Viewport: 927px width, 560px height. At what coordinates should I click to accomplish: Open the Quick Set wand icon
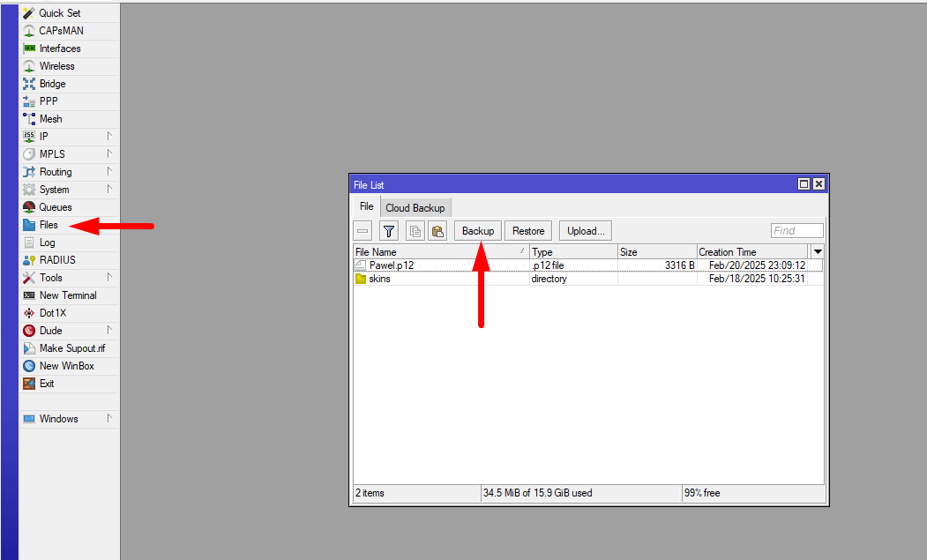[x=28, y=13]
